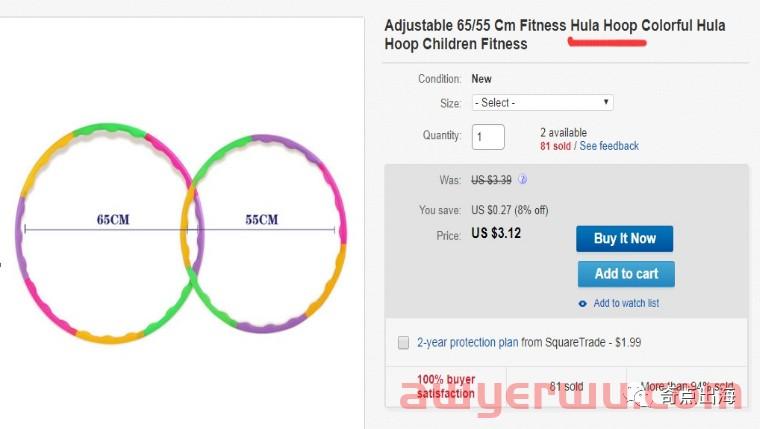Tick the 2-year protection plan checkbox

pos(403,342)
